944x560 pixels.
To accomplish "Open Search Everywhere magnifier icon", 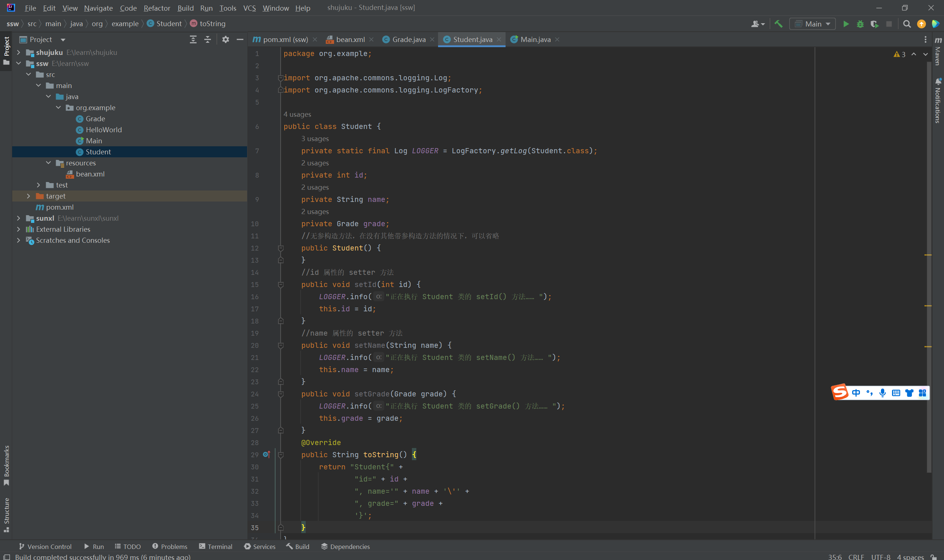I will click(x=907, y=24).
